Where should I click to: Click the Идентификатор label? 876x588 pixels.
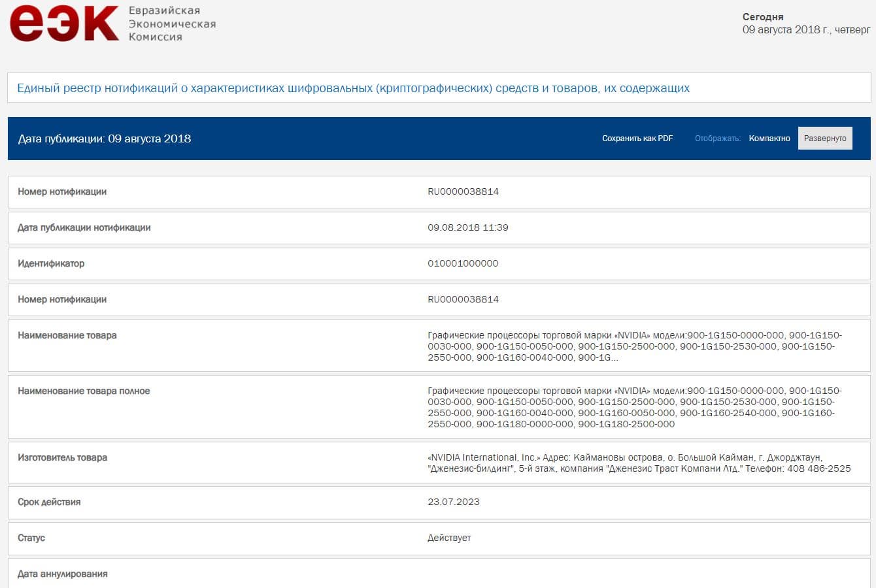coord(51,263)
